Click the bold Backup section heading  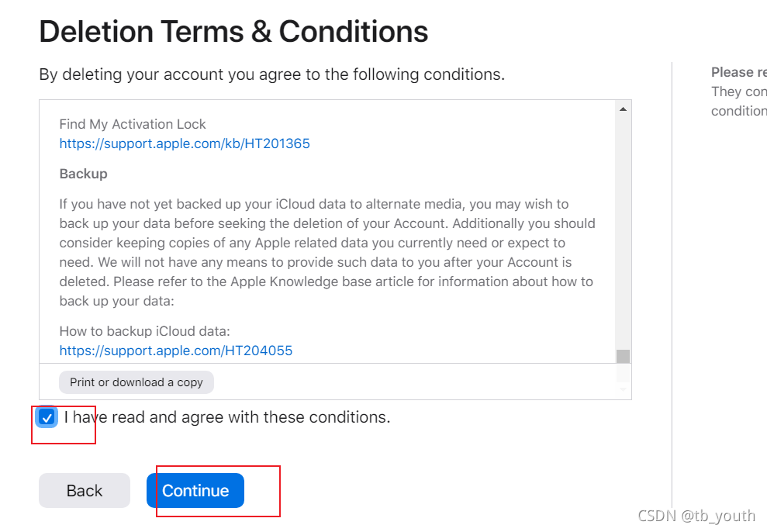pos(84,174)
